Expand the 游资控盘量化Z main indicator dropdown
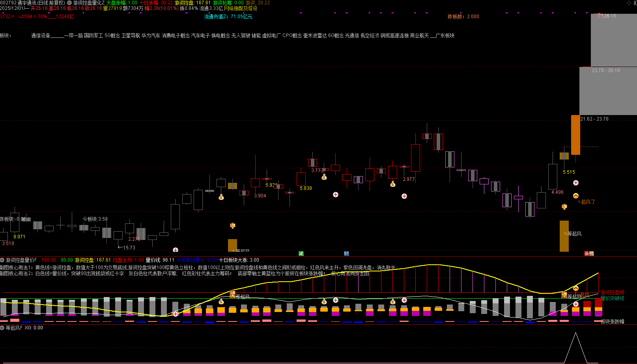Screen dimensions: 637x364 [x=69, y=3]
